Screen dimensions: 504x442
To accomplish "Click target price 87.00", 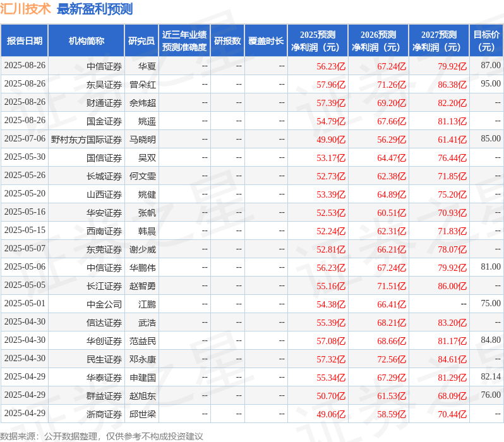I will [491, 65].
